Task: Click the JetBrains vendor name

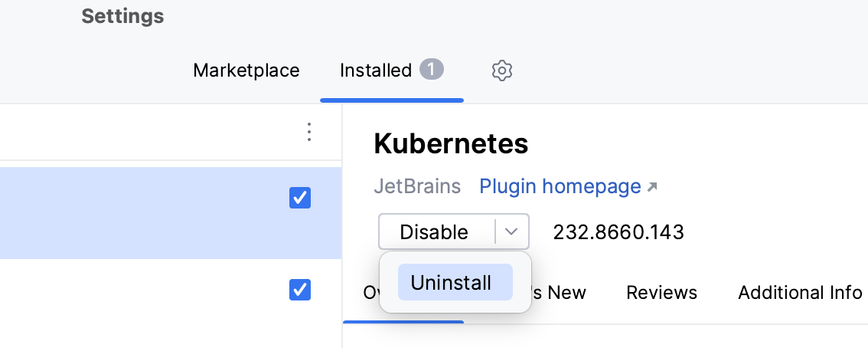Action: click(x=417, y=186)
